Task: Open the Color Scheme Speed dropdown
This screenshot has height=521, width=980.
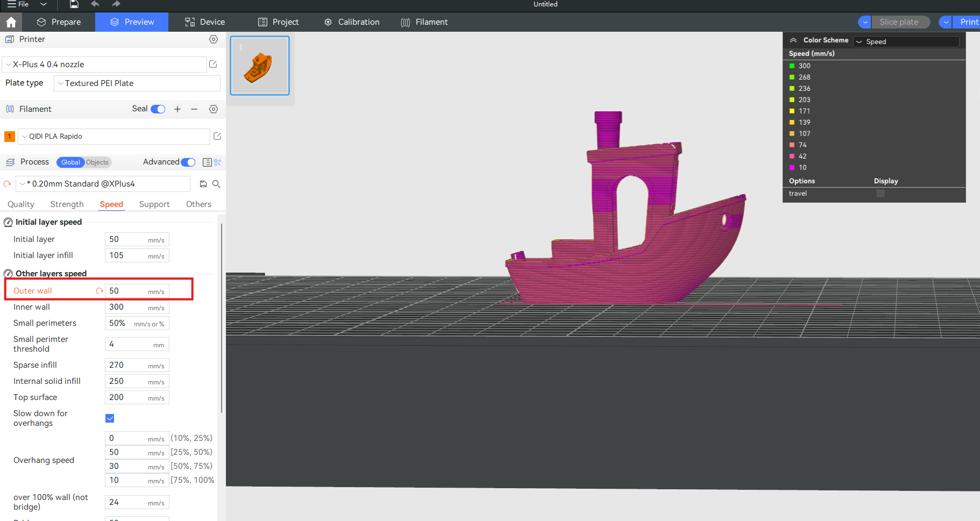Action: (906, 42)
